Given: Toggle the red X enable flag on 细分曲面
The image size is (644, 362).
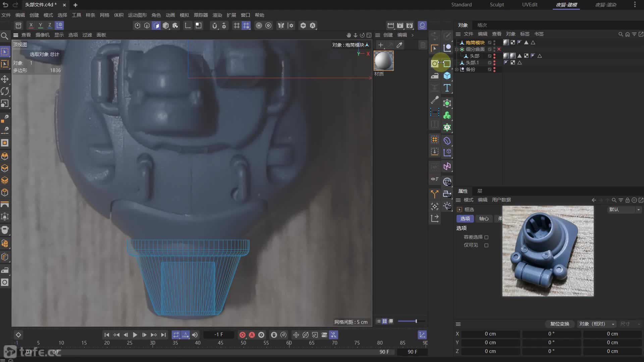Looking at the screenshot, I should pos(499,49).
